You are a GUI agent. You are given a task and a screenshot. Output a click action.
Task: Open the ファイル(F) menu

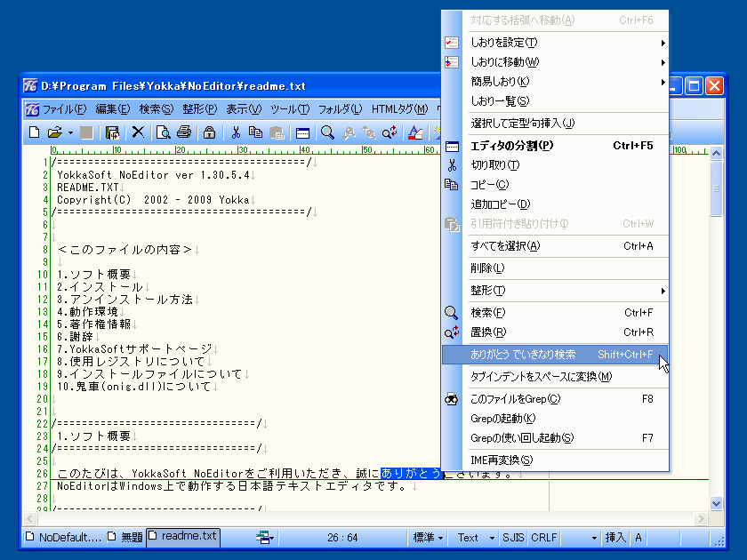(x=64, y=109)
